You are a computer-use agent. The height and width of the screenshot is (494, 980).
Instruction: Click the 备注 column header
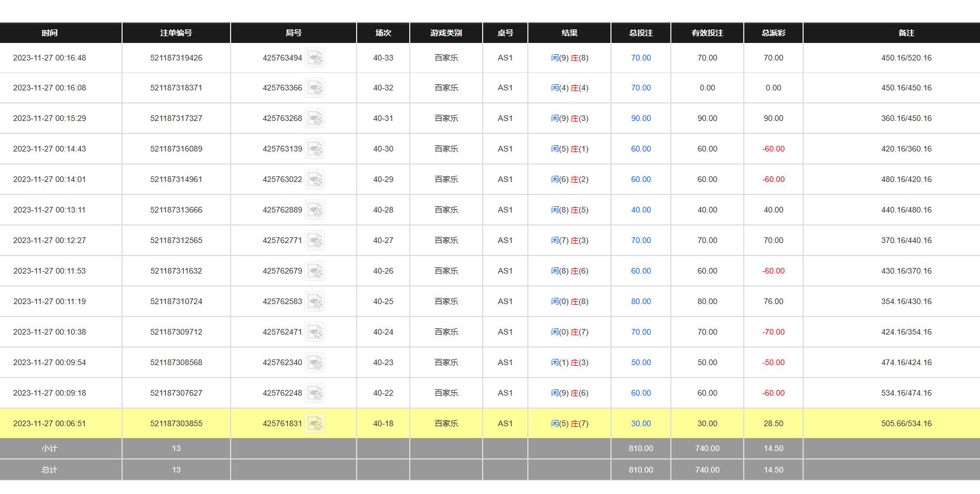click(x=906, y=33)
